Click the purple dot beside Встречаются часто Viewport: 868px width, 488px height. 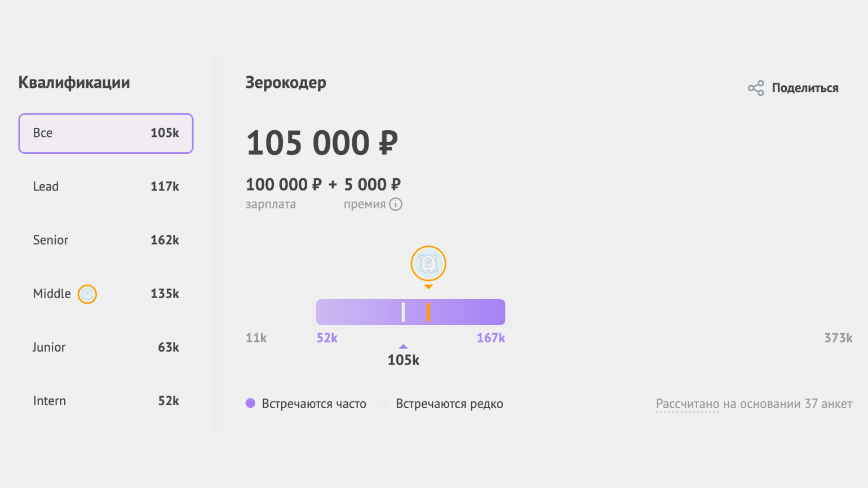[251, 403]
